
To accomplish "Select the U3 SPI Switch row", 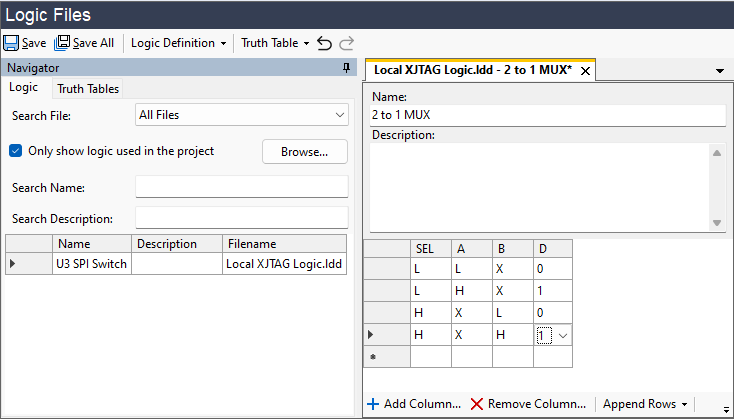I will point(91,264).
